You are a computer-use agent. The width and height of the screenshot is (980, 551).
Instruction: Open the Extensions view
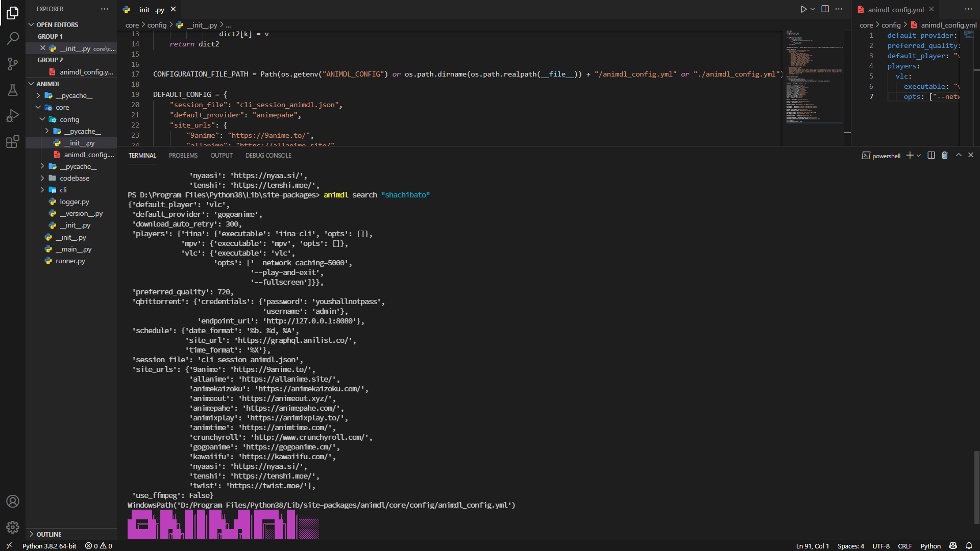pos(13,142)
